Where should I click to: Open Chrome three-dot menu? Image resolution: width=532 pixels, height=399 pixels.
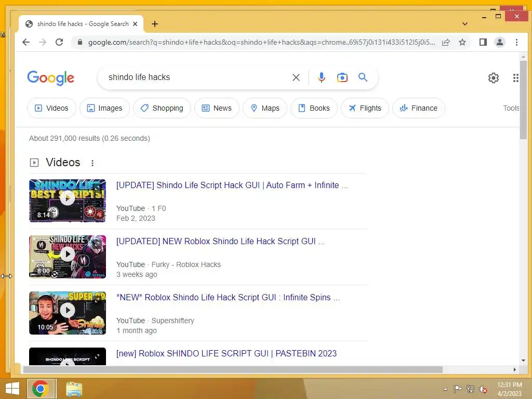pyautogui.click(x=516, y=42)
